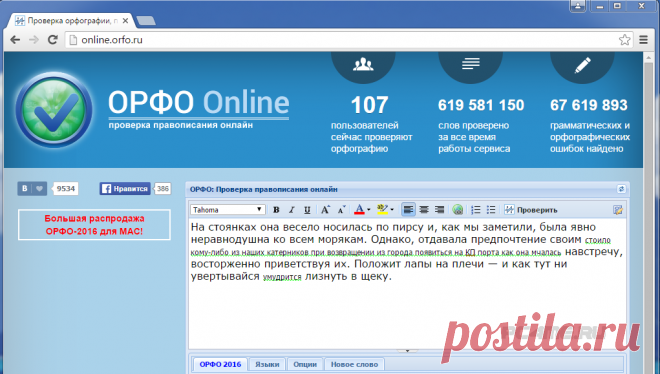Click the font color A icon
The width and height of the screenshot is (660, 374).
[x=359, y=210]
